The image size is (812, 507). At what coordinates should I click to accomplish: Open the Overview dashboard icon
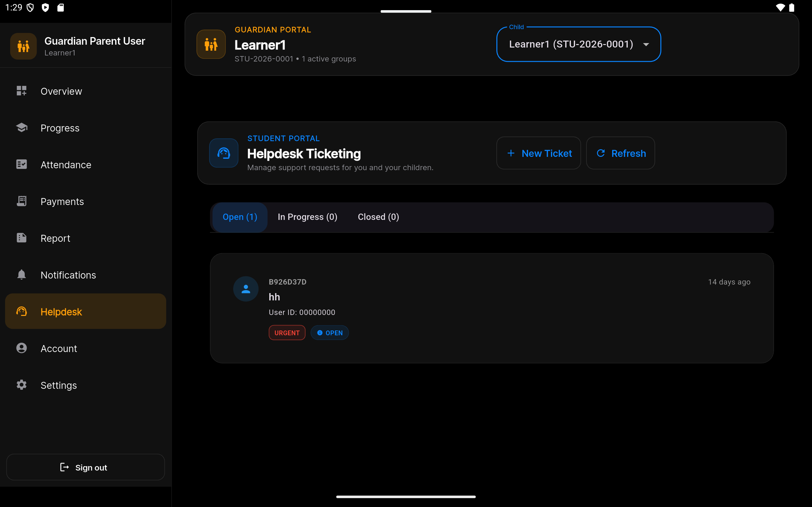[22, 91]
